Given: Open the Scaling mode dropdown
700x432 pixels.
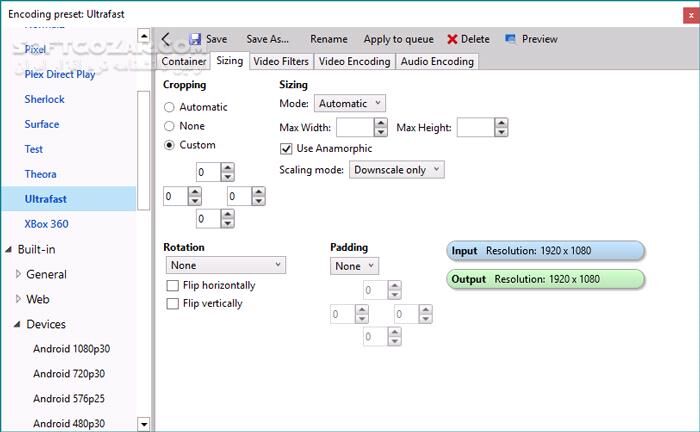Looking at the screenshot, I should pos(396,170).
